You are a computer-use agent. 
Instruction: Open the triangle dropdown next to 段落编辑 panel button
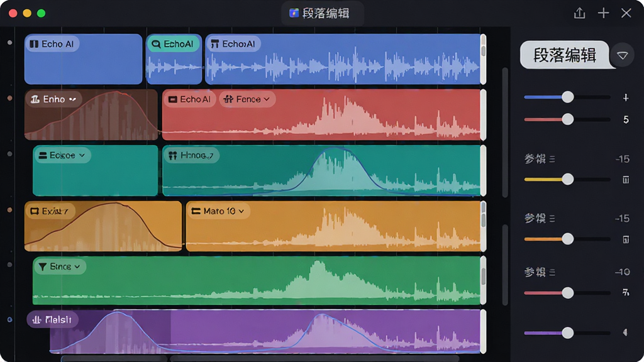coord(622,55)
